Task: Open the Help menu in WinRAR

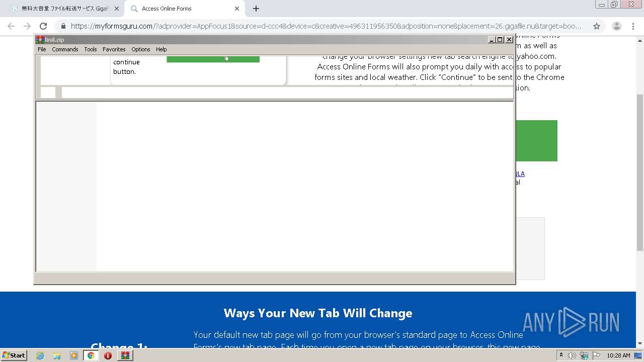Action: point(161,49)
